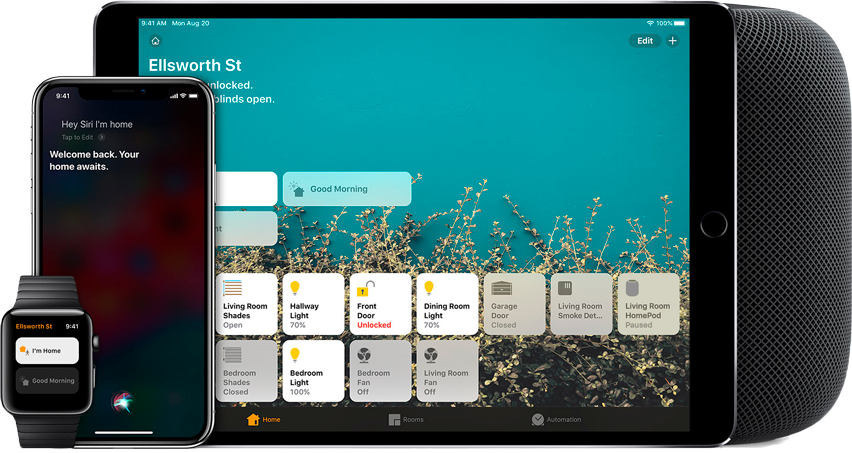Toggle the Dining Room Light tile
Image resolution: width=852 pixels, height=453 pixels.
click(447, 304)
